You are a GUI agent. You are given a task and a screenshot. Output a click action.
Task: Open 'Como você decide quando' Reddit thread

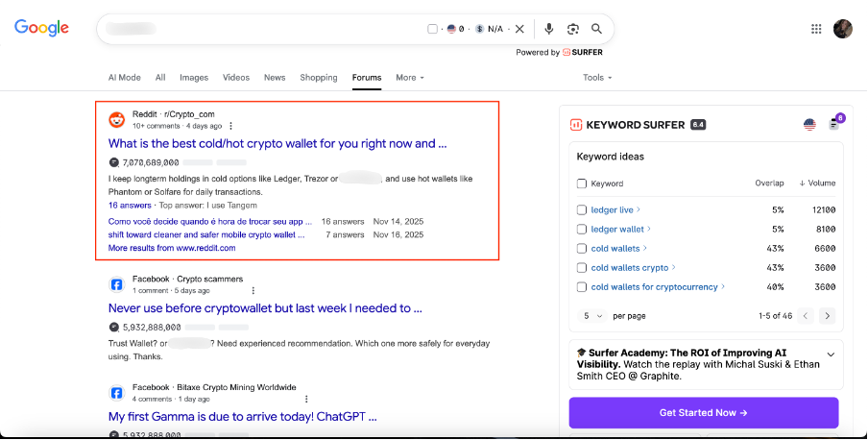[210, 221]
